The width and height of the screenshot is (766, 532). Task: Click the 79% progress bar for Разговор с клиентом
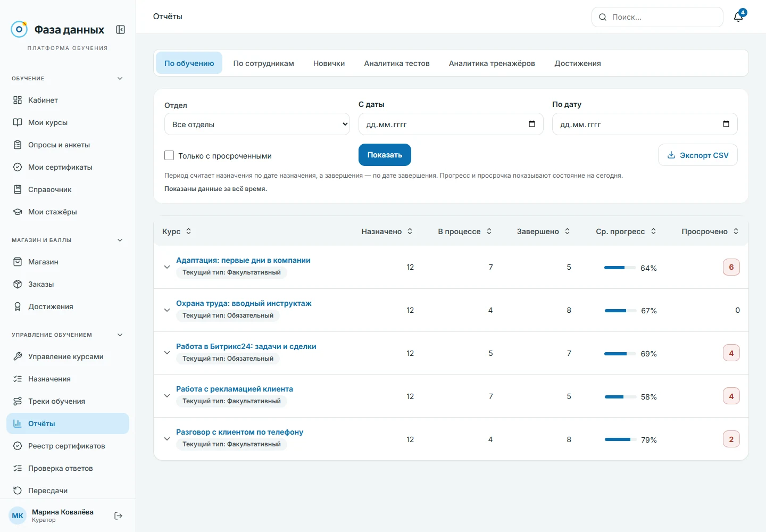[x=621, y=439]
